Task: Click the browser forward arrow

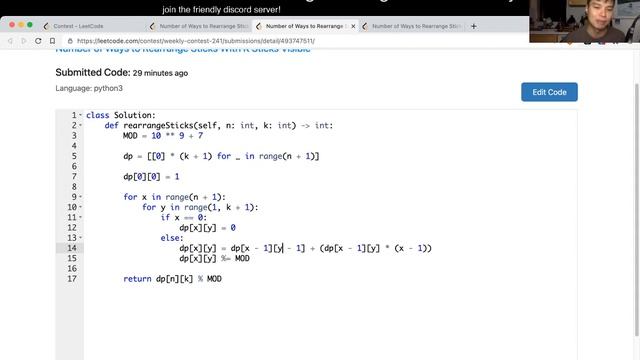Action: point(24,41)
